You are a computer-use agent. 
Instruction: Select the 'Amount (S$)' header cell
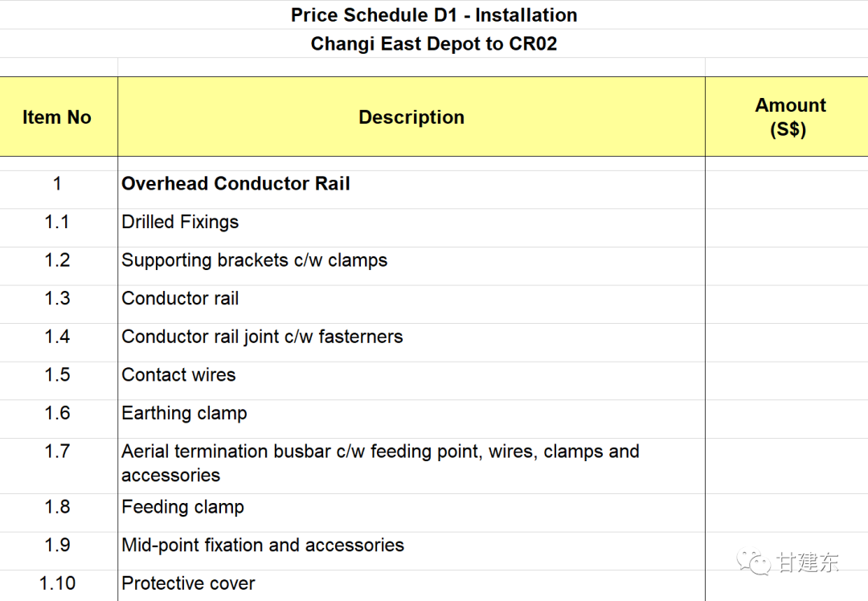tap(787, 117)
